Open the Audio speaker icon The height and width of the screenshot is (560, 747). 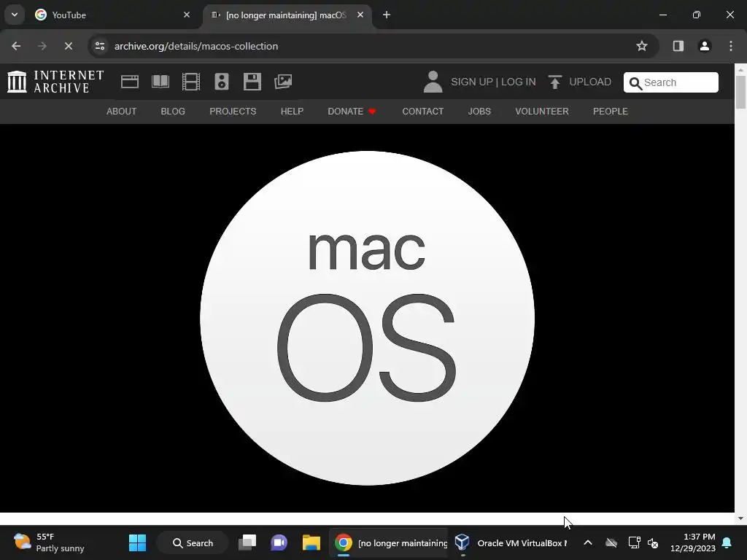click(x=222, y=82)
